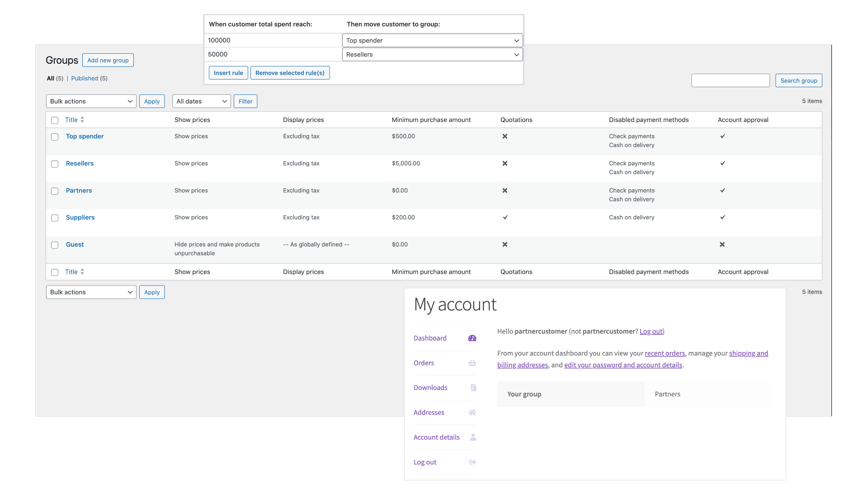868x488 pixels.
Task: Select all groups via header checkbox
Action: click(55, 120)
